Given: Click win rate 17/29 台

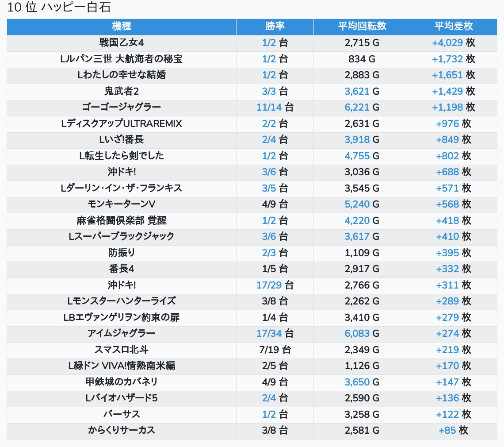Looking at the screenshot, I should (275, 285).
